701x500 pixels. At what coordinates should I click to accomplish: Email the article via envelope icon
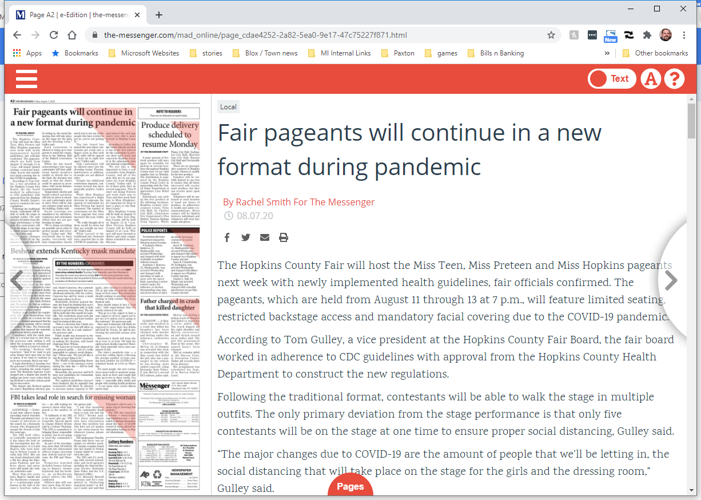click(x=265, y=237)
